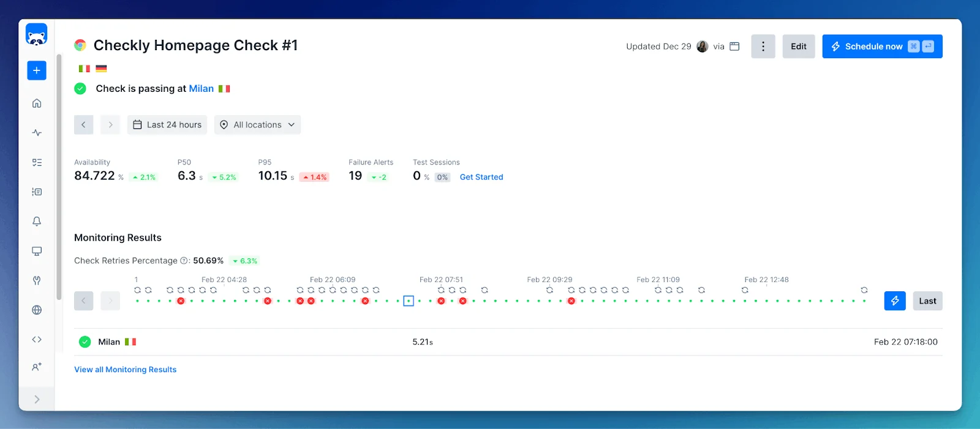The image size is (980, 429).
Task: Click the red 1.4% change badge
Action: coord(315,177)
